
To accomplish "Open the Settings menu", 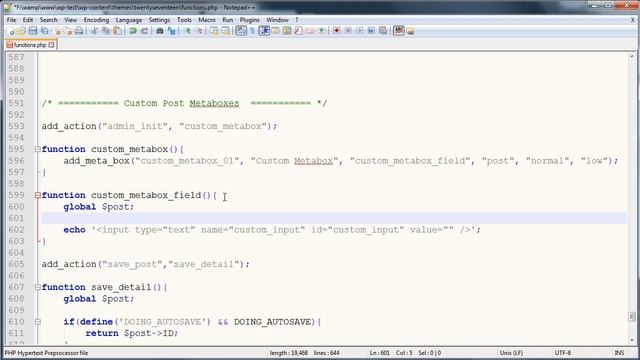I will (159, 20).
